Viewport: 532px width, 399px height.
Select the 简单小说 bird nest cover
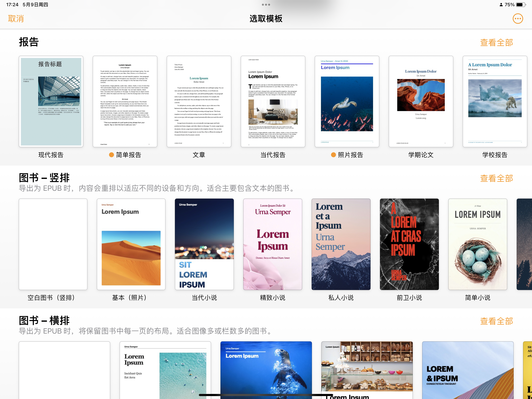pyautogui.click(x=477, y=244)
